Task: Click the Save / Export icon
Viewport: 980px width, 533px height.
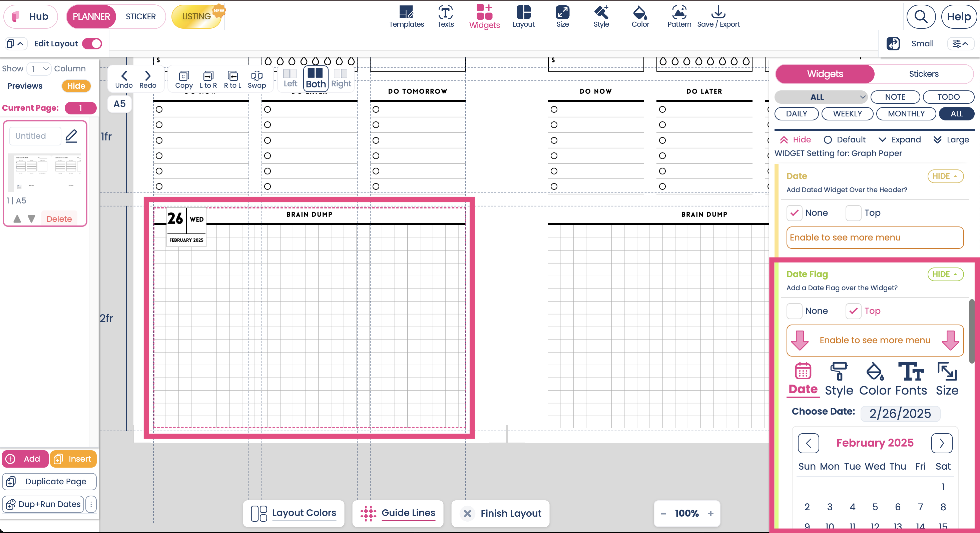Action: pos(718,13)
